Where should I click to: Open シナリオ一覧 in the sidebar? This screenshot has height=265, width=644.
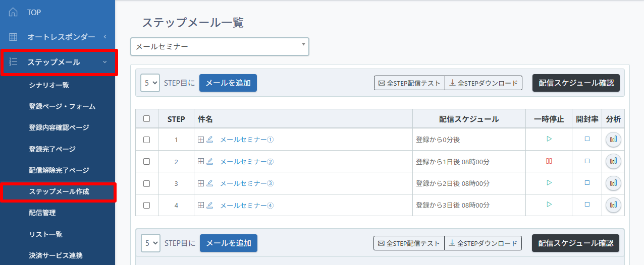[x=49, y=85]
